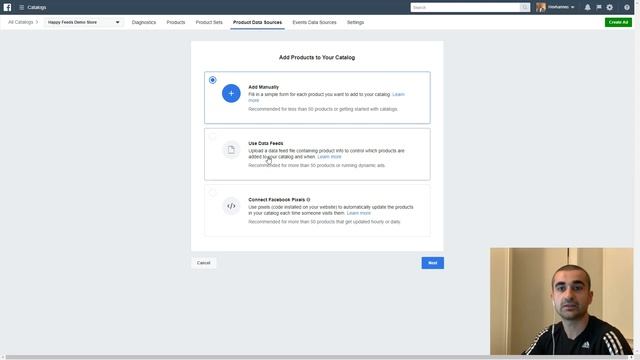Select the Connect Facebook Pixels radio button
Image resolution: width=640 pixels, height=360 pixels.
[212, 193]
